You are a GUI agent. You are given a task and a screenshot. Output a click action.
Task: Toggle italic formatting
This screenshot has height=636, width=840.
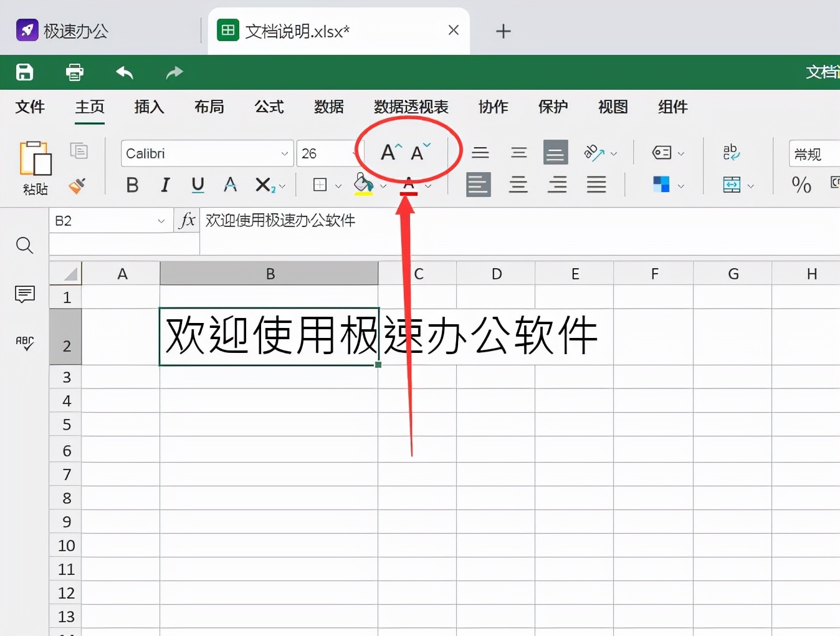[x=165, y=185]
